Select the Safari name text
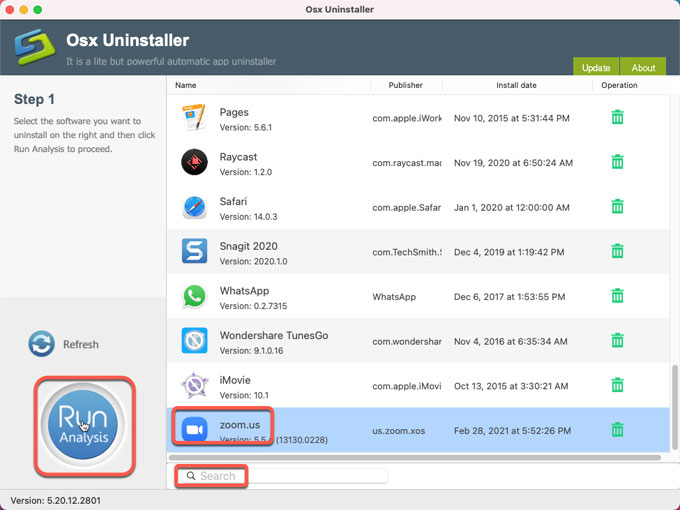 tap(233, 201)
